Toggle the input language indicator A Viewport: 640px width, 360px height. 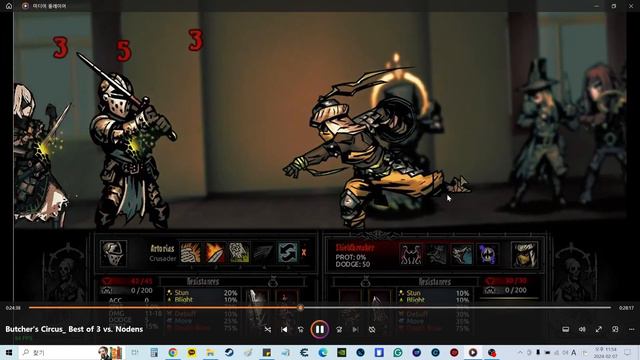pos(573,352)
